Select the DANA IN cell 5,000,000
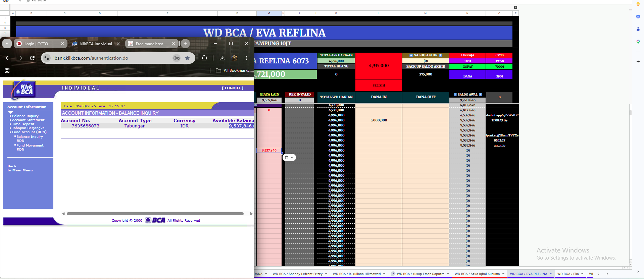This screenshot has width=644, height=279. pyautogui.click(x=379, y=120)
